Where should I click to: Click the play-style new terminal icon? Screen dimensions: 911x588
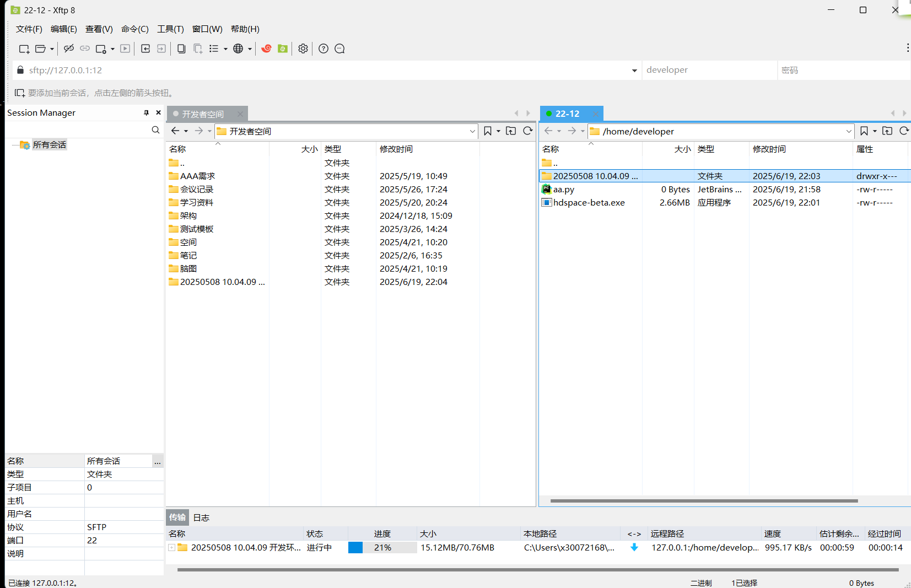click(126, 48)
